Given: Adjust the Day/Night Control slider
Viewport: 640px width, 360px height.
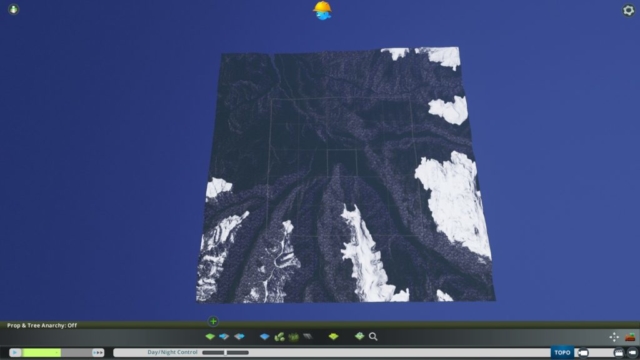Looking at the screenshot, I should point(225,352).
